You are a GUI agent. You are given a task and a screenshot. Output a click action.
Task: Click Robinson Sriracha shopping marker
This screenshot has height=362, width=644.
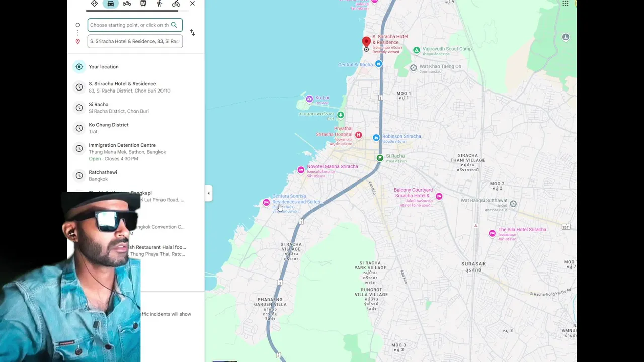point(376,138)
